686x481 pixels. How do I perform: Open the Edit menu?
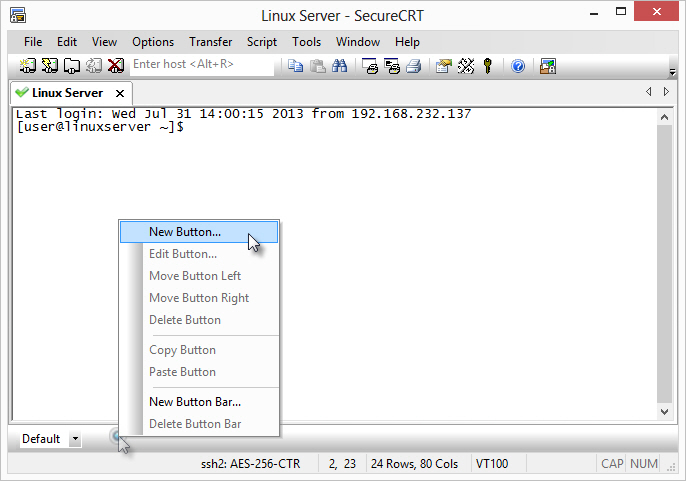pyautogui.click(x=66, y=42)
